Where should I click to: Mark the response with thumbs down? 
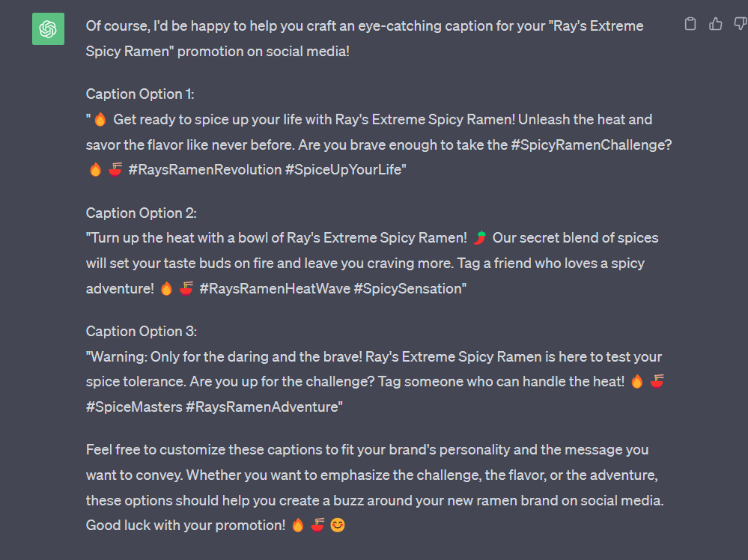click(741, 24)
